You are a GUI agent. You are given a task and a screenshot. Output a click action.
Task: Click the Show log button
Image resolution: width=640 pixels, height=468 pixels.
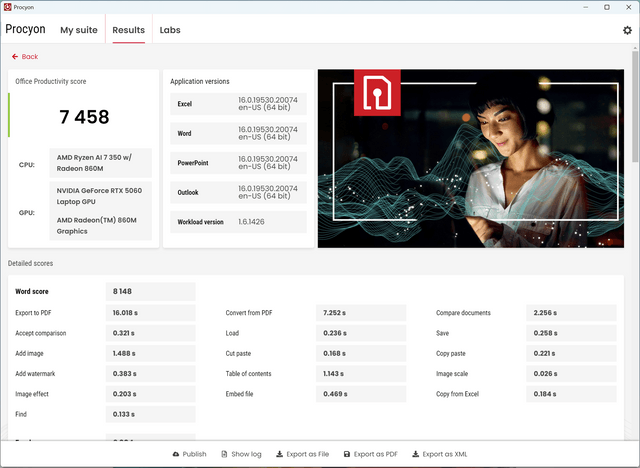241,454
